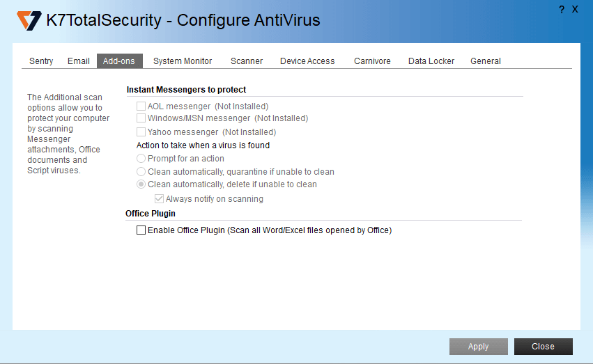Click the Close button
Image resolution: width=593 pixels, height=364 pixels.
pos(543,347)
